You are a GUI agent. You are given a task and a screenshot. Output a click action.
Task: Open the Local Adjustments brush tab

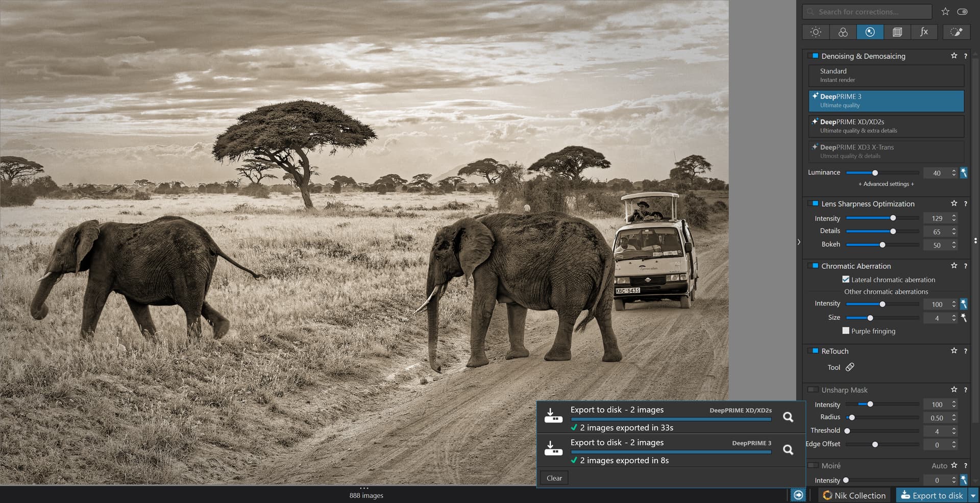(956, 32)
